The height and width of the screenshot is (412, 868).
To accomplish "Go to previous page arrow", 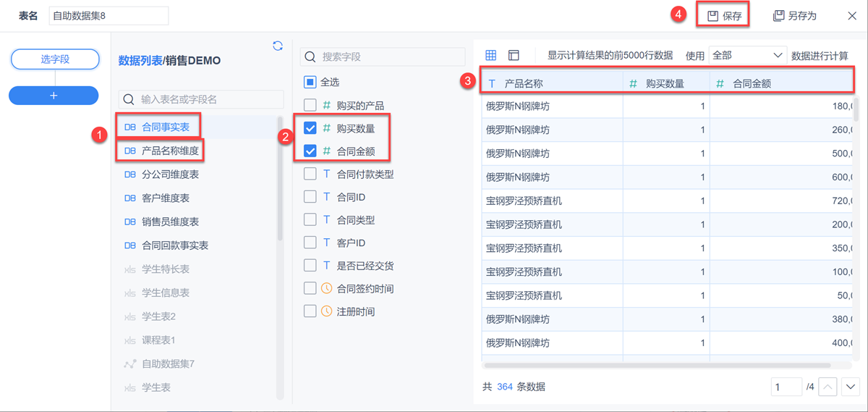I will pyautogui.click(x=828, y=387).
